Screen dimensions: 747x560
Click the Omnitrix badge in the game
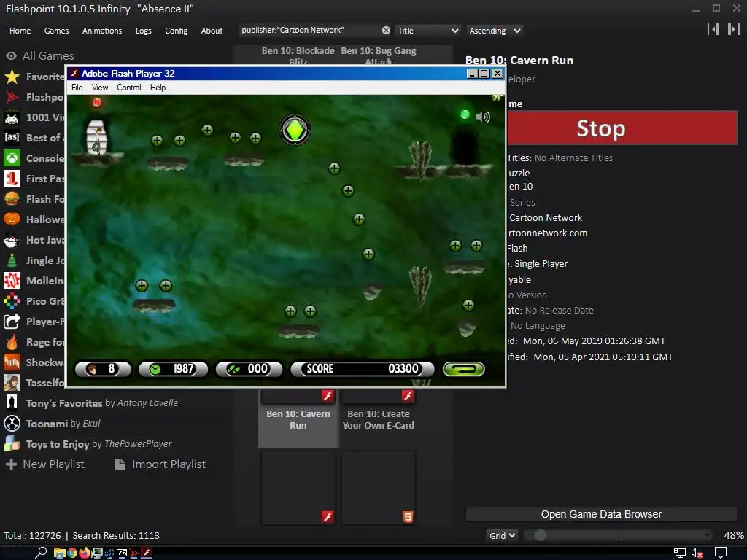pyautogui.click(x=295, y=131)
